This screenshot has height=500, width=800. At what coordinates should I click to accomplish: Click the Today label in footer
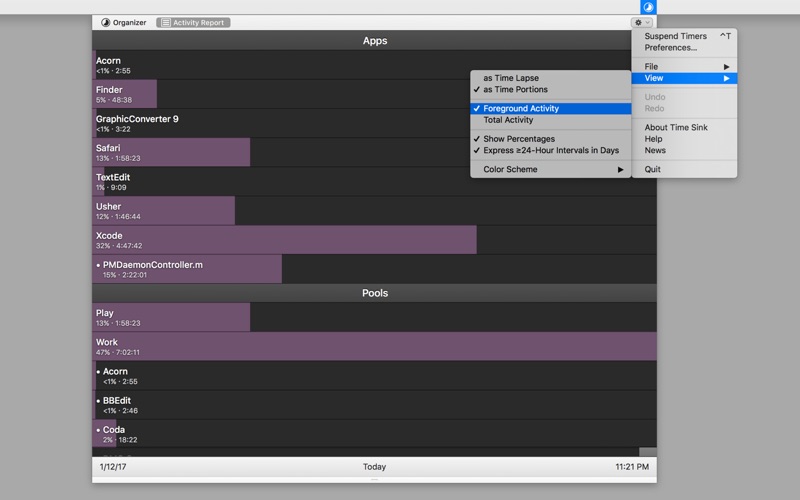374,467
